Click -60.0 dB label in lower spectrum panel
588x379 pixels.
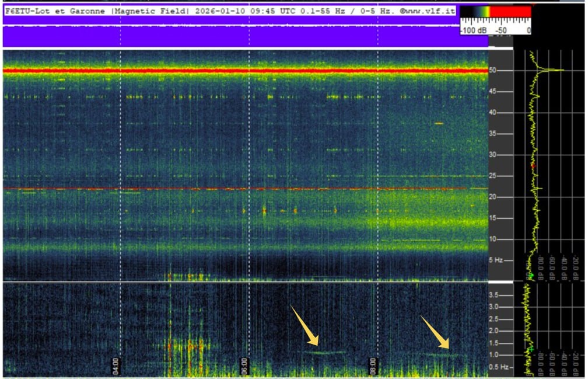pos(552,363)
